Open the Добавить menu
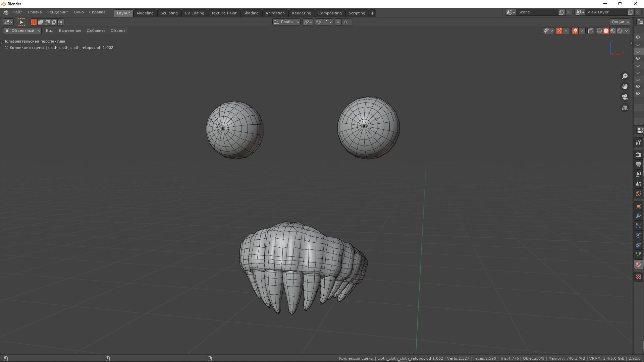 [x=96, y=31]
